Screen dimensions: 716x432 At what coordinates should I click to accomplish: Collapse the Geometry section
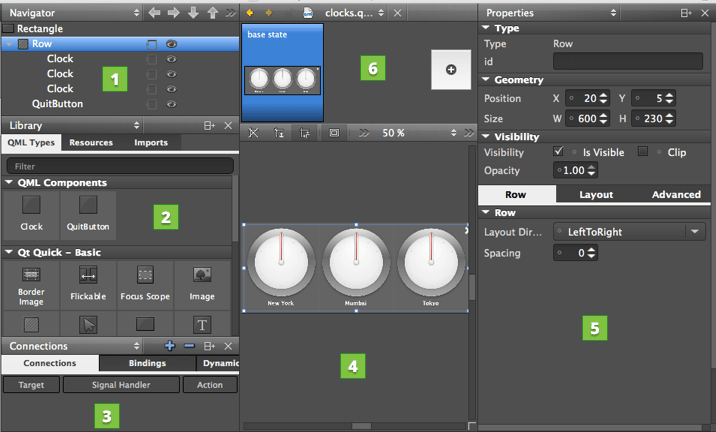(486, 80)
